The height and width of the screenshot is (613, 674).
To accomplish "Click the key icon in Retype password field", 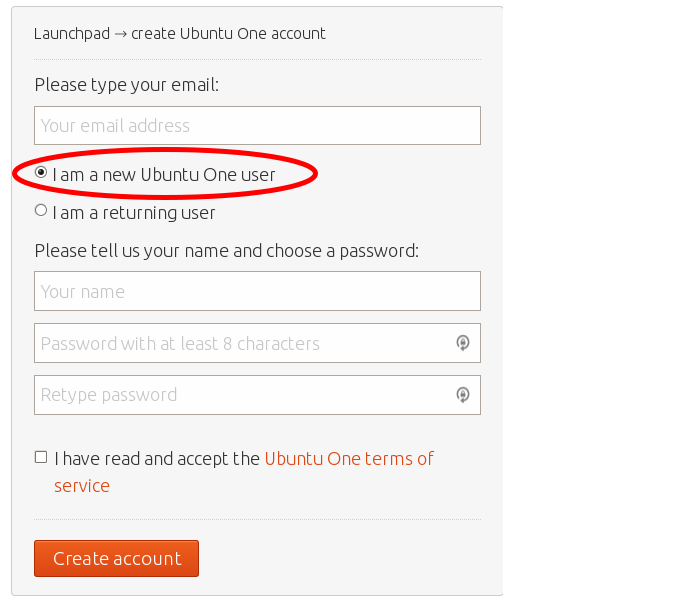I will coord(462,395).
